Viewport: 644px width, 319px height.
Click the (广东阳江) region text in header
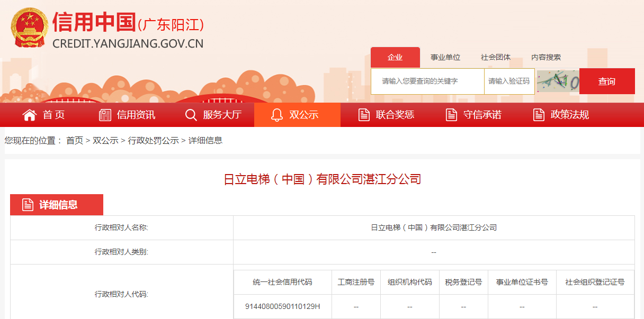click(x=171, y=25)
